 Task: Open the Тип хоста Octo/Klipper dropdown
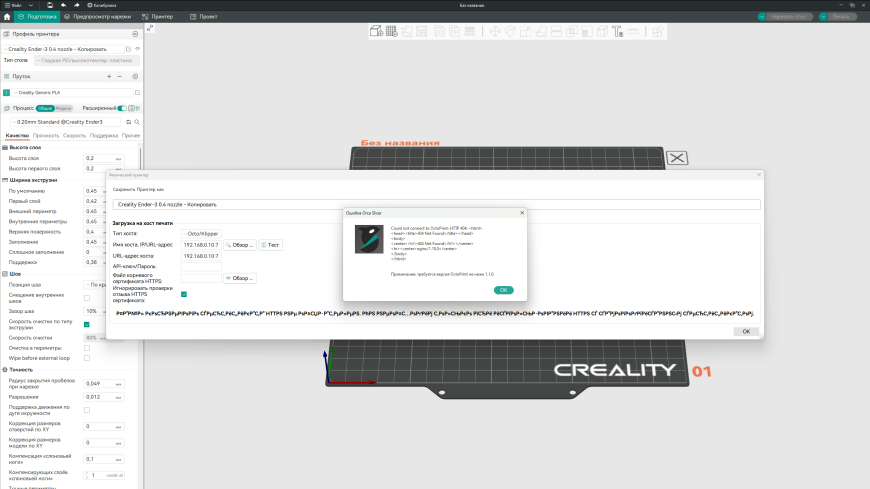coord(201,234)
